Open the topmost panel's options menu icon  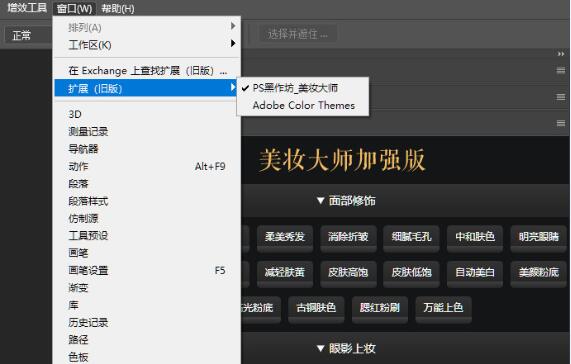tap(561, 70)
